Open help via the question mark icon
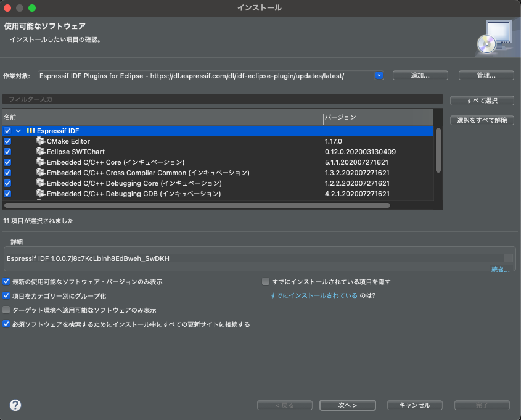This screenshot has height=420, width=521. (15, 405)
